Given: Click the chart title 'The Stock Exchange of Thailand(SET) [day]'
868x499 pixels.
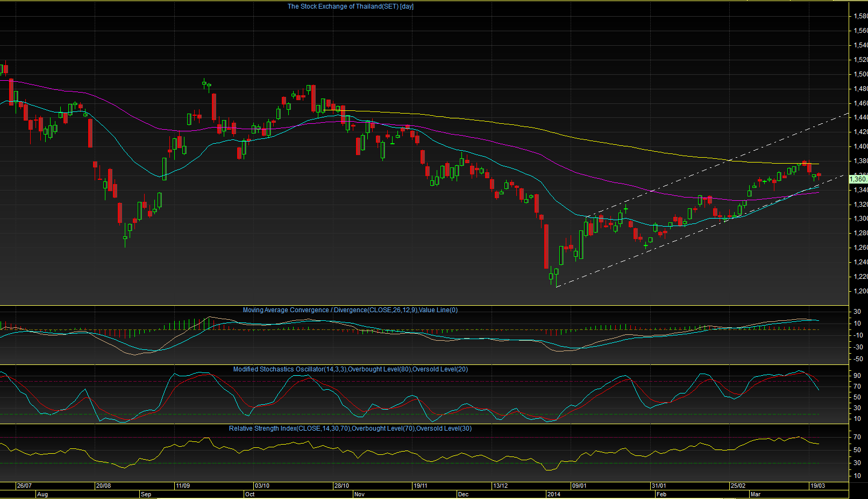Looking at the screenshot, I should [x=350, y=6].
